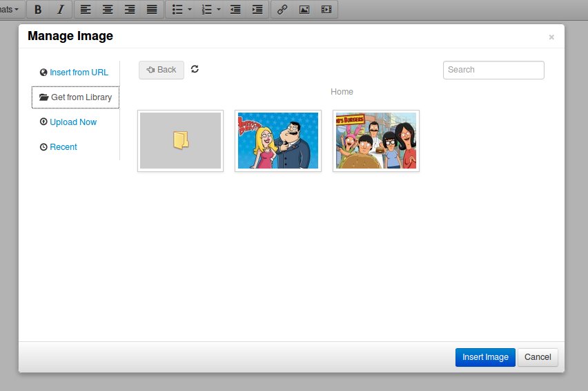Focus the Search input field
This screenshot has height=391, width=588.
493,70
